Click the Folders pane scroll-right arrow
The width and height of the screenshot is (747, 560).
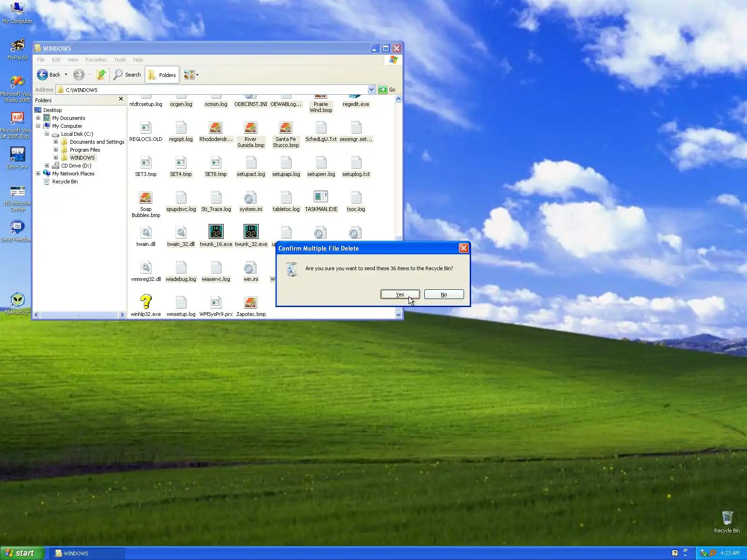[122, 315]
